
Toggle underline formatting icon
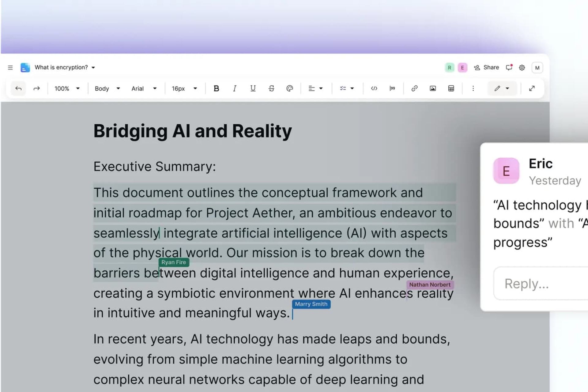[x=253, y=89]
